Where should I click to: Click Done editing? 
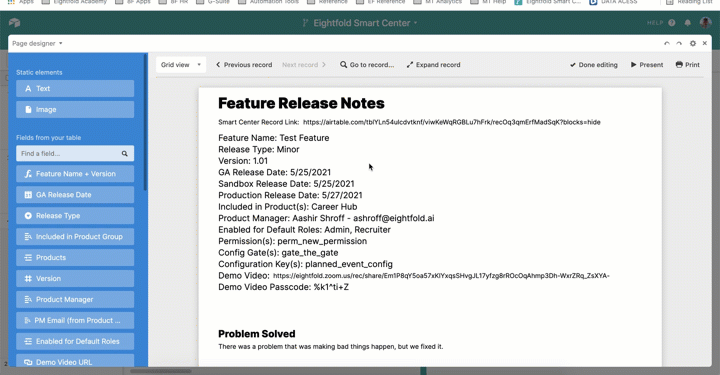click(x=594, y=65)
